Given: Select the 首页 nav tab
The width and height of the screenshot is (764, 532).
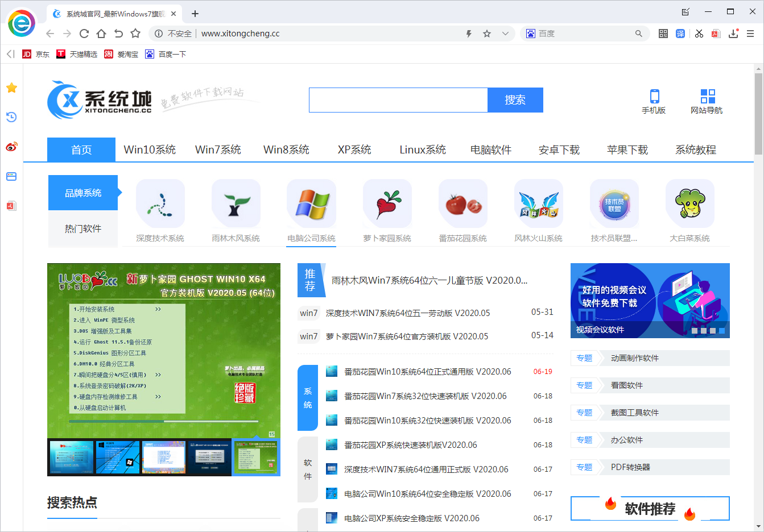Looking at the screenshot, I should tap(81, 149).
